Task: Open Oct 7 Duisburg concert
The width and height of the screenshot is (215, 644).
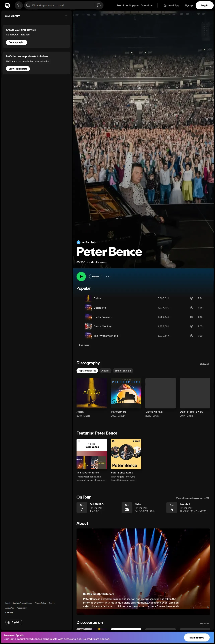Action: 97,508
